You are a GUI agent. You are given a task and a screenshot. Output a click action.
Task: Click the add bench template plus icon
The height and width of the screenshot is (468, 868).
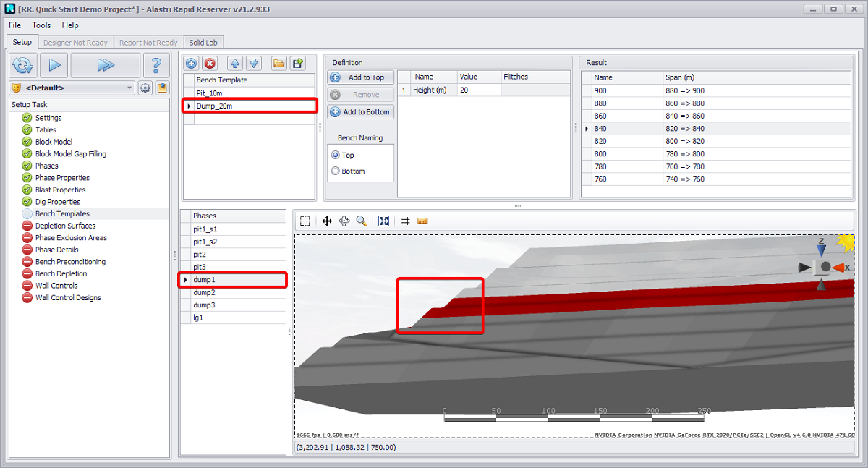tap(192, 64)
